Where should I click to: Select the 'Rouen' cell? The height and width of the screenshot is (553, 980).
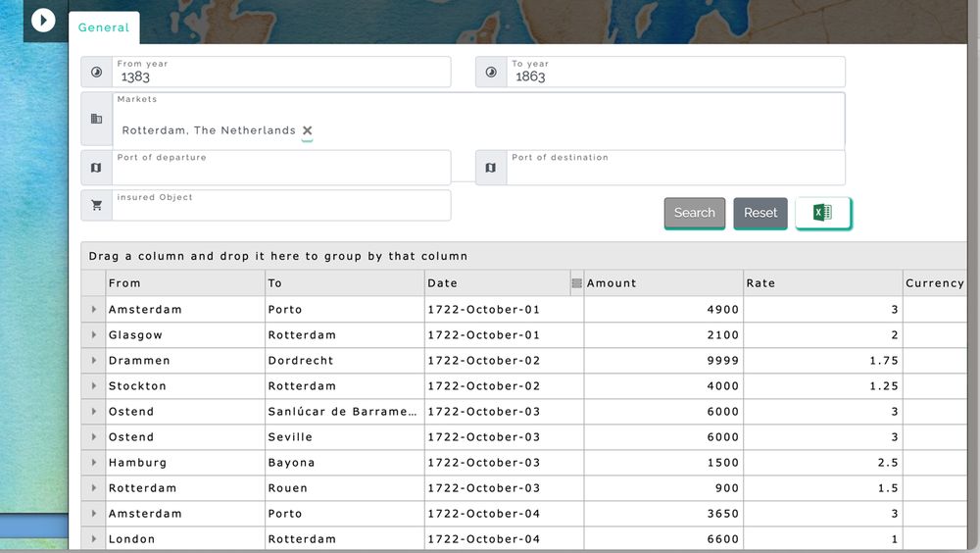click(345, 488)
